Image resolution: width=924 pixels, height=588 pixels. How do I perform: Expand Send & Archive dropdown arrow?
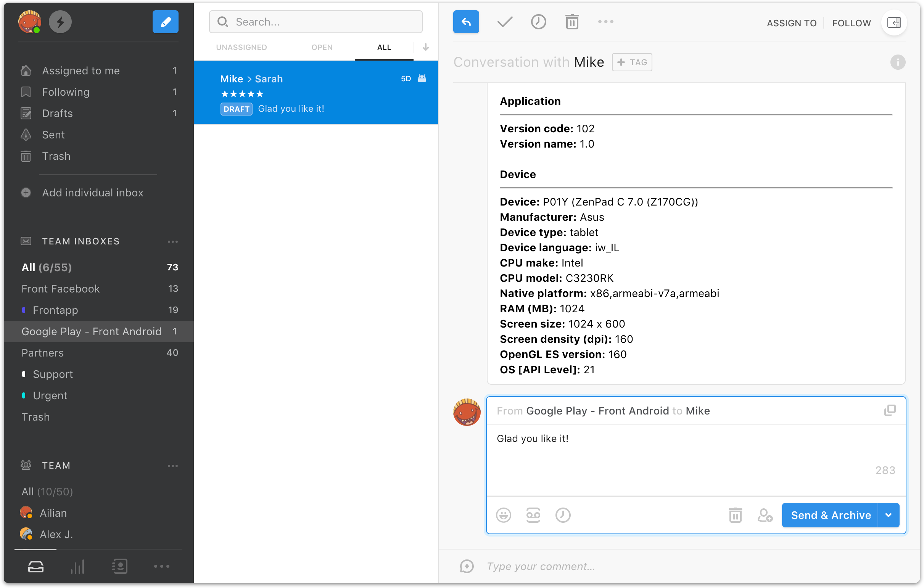(x=889, y=515)
